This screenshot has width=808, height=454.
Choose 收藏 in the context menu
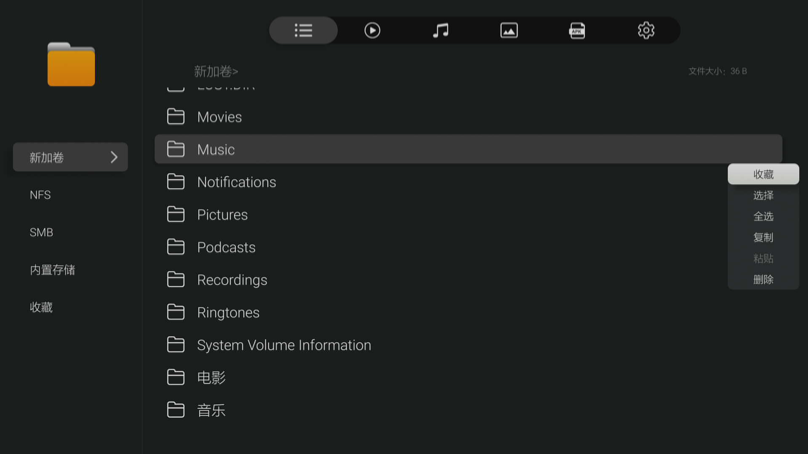coord(763,175)
